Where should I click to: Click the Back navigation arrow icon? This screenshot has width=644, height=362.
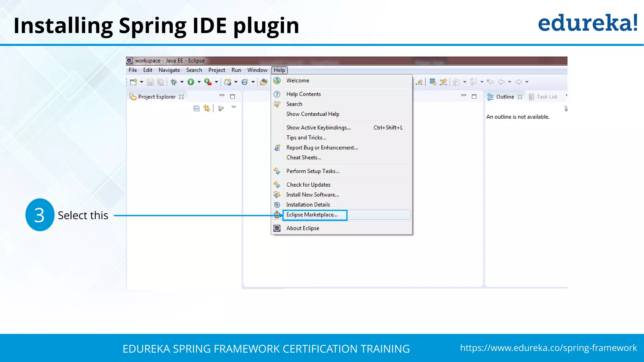coord(501,82)
